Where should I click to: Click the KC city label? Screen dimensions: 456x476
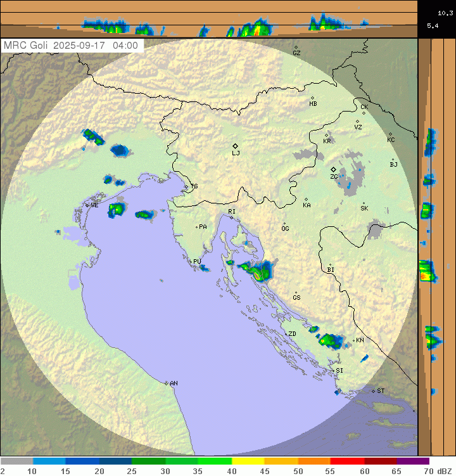[x=391, y=139]
